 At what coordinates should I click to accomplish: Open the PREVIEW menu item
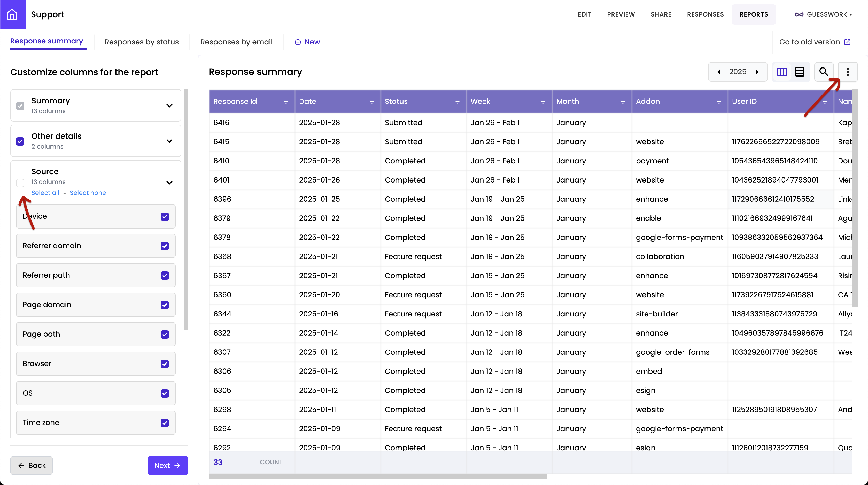(x=621, y=14)
